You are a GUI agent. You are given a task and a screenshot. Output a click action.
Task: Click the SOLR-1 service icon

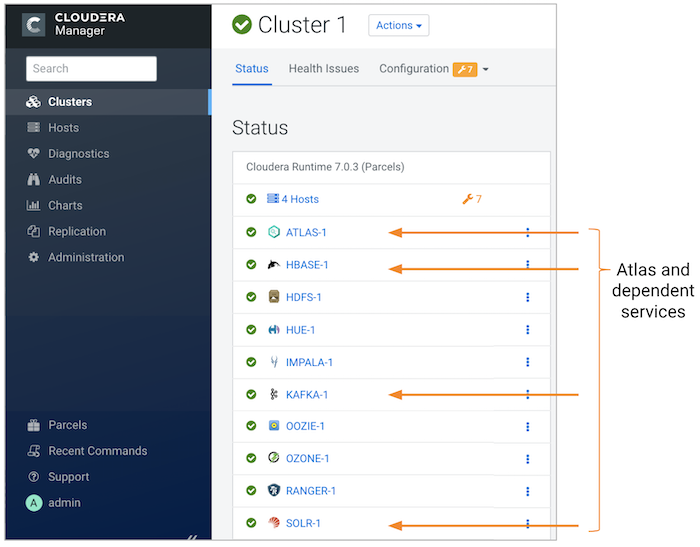(274, 523)
